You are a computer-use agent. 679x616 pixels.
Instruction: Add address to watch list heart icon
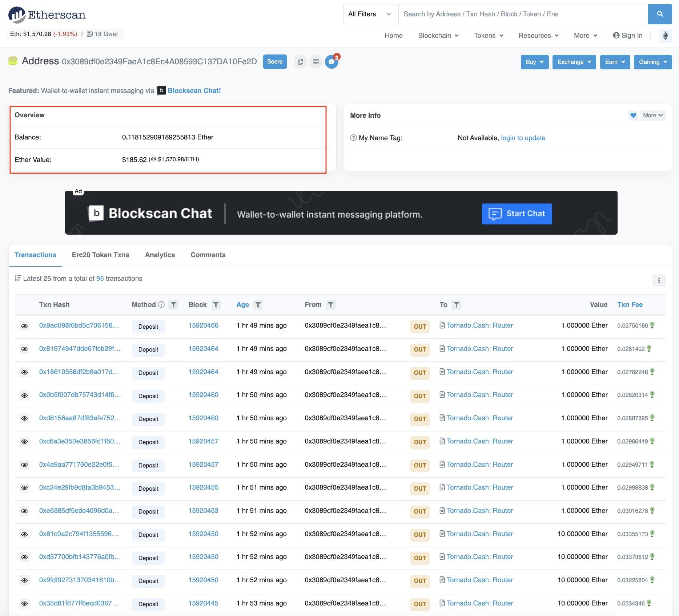point(633,115)
